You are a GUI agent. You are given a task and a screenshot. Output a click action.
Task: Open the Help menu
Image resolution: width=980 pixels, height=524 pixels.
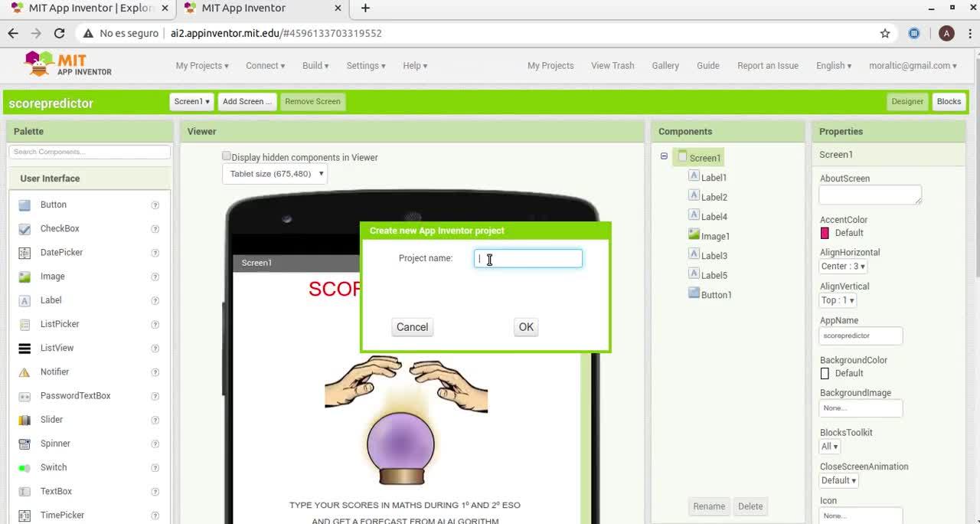415,66
